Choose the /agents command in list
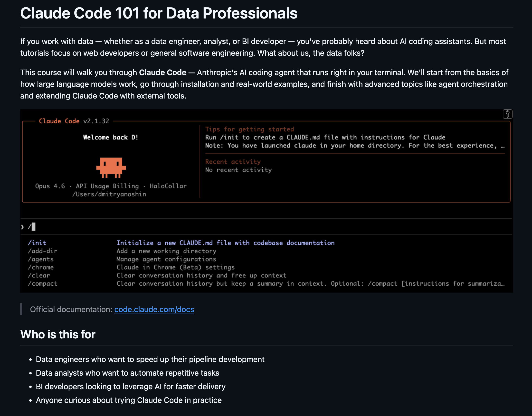Viewport: 532px width, 416px height. pos(40,259)
